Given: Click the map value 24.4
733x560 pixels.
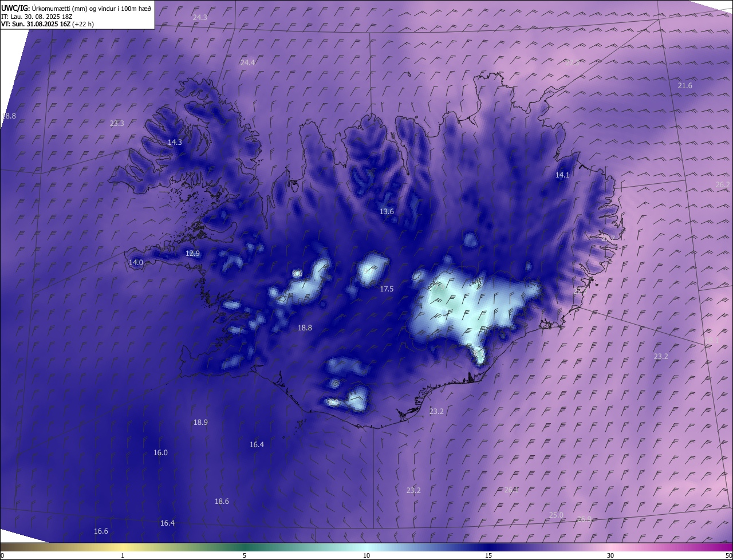Looking at the screenshot, I should (x=247, y=63).
